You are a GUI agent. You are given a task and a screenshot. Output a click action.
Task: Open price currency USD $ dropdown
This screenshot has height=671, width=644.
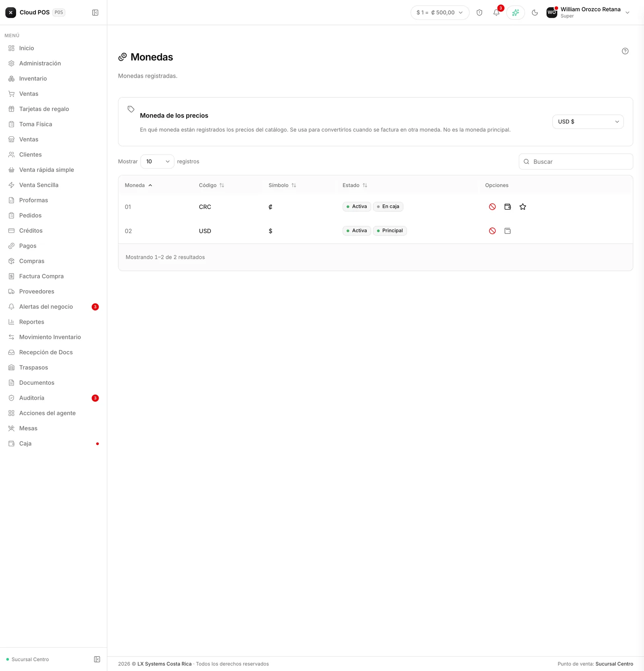click(588, 122)
